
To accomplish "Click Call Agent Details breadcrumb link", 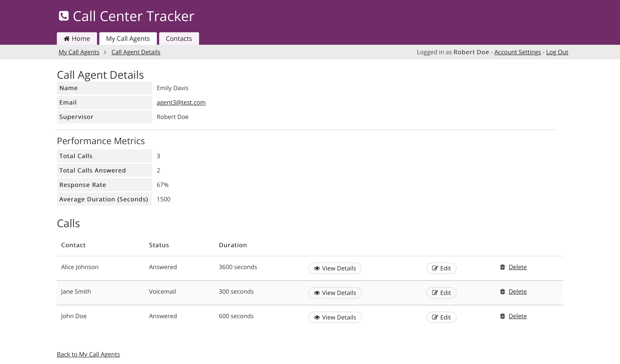I will tap(136, 52).
